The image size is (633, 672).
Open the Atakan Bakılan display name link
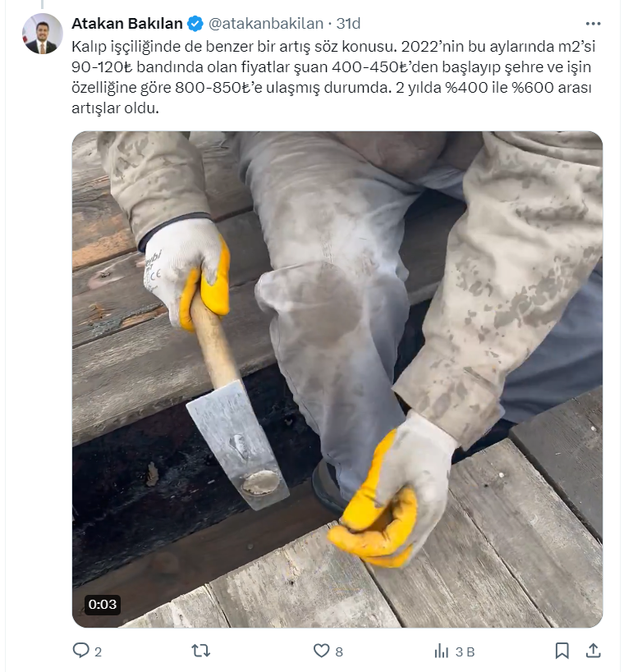point(127,24)
